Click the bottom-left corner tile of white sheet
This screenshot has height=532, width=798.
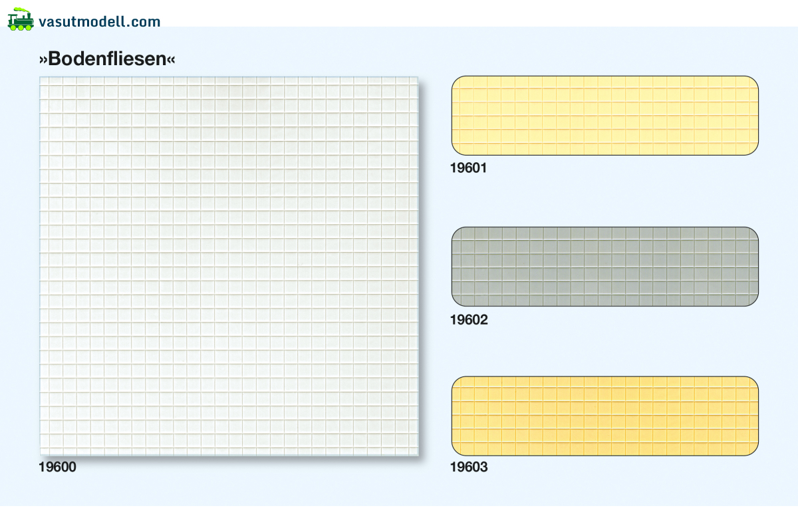45,450
